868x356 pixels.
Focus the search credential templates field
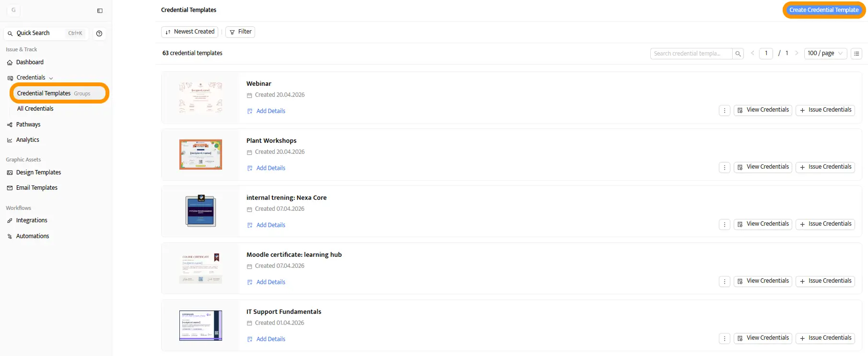pos(691,54)
